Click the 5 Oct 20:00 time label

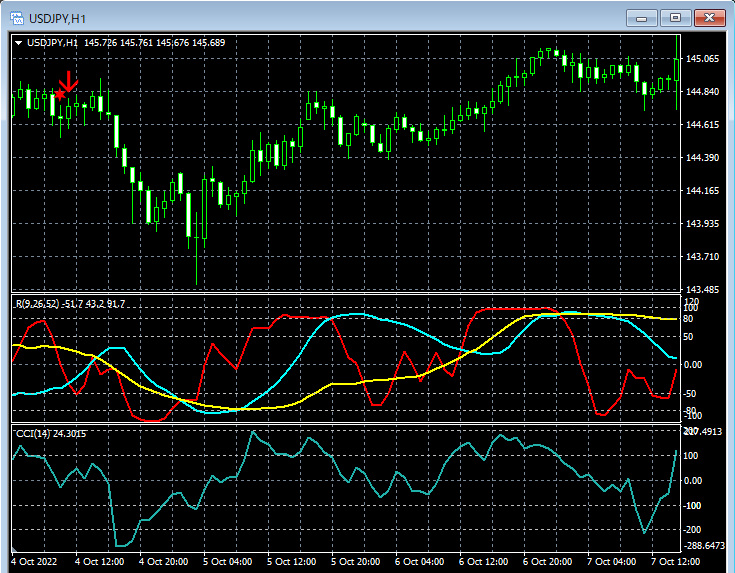point(355,561)
